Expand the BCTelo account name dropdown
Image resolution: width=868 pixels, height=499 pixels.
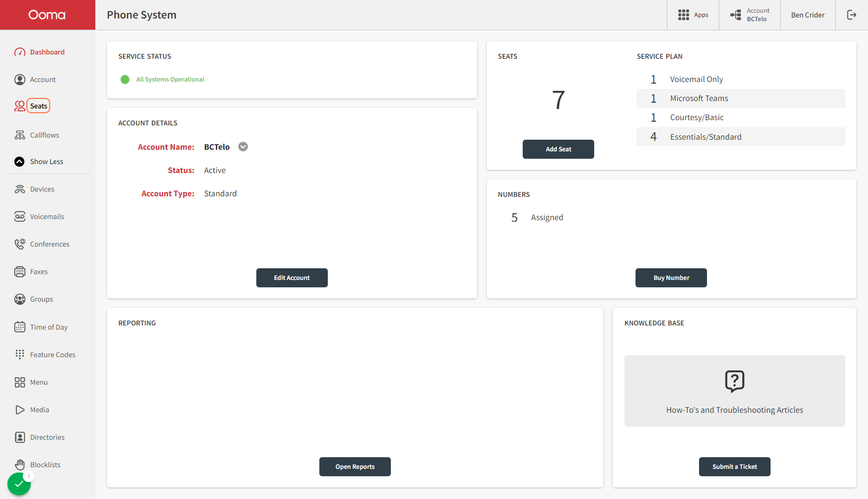243,147
